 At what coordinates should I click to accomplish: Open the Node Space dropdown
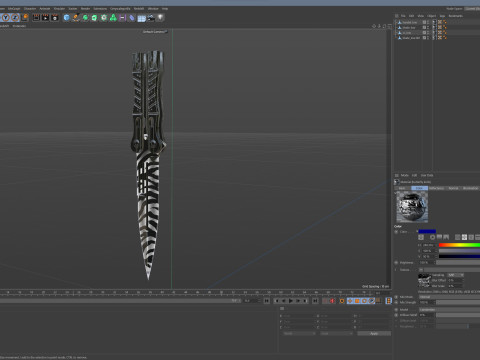[x=472, y=8]
